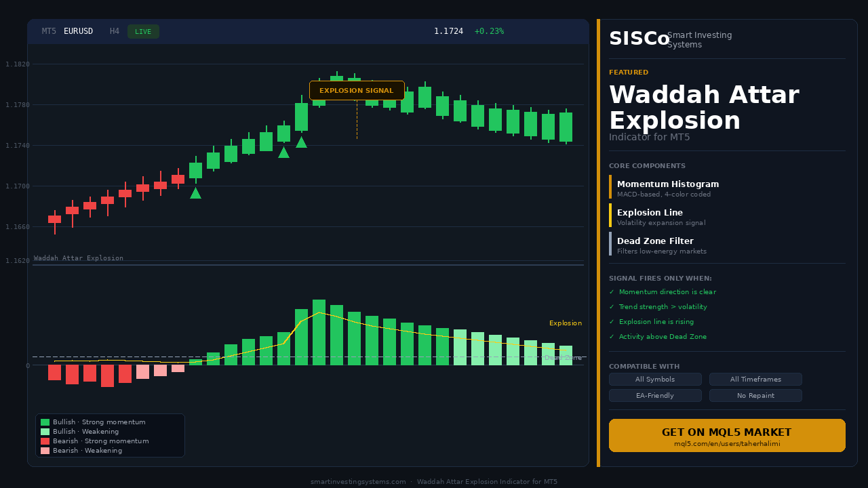Click the 'CORE COMPONENTS' heading
The image size is (868, 488).
pos(647,166)
